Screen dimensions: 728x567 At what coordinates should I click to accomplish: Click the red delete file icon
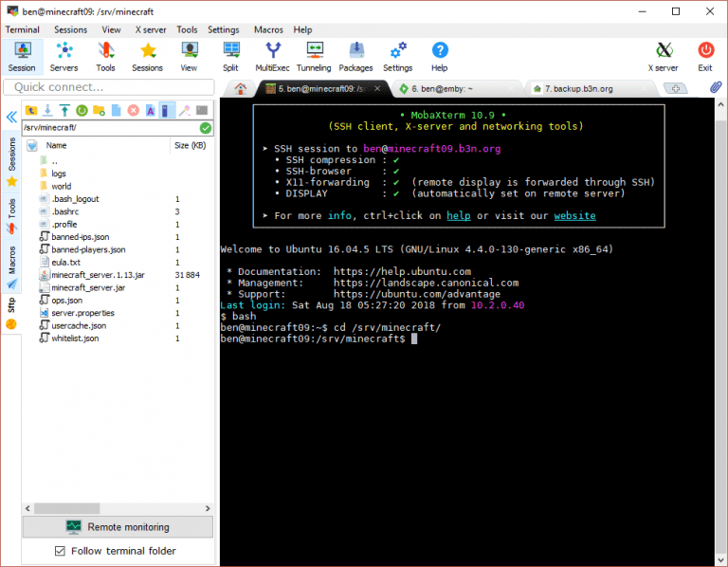pyautogui.click(x=133, y=111)
